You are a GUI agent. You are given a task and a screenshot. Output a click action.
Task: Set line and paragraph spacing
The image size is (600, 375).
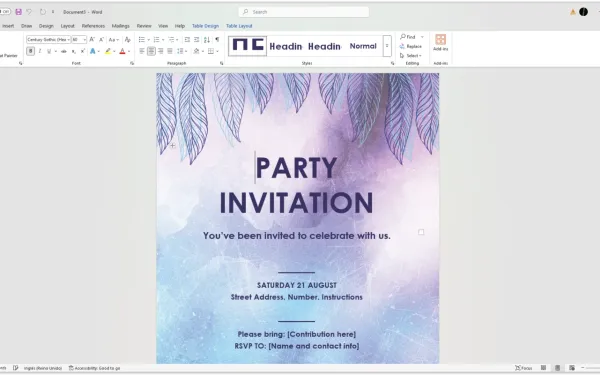pyautogui.click(x=180, y=51)
